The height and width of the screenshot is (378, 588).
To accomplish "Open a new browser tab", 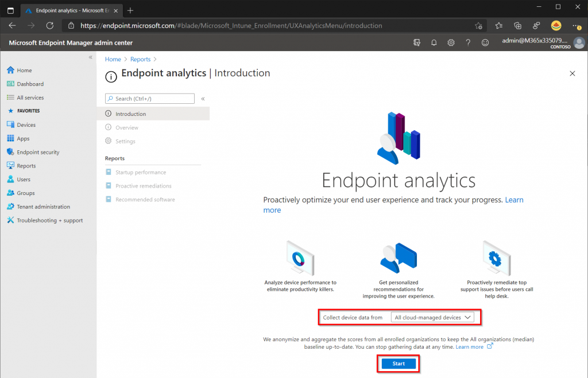I will pyautogui.click(x=130, y=10).
